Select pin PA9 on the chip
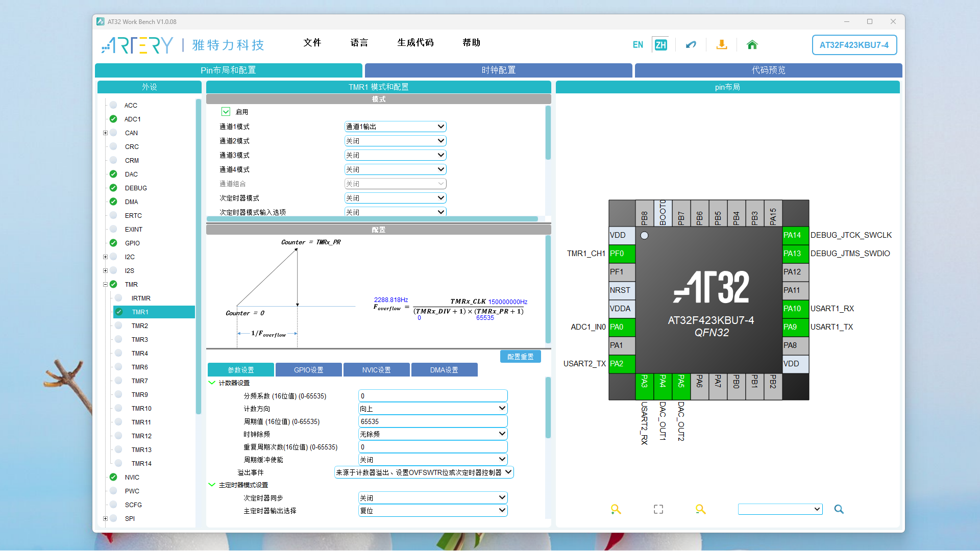This screenshot has height=551, width=980. 796,327
